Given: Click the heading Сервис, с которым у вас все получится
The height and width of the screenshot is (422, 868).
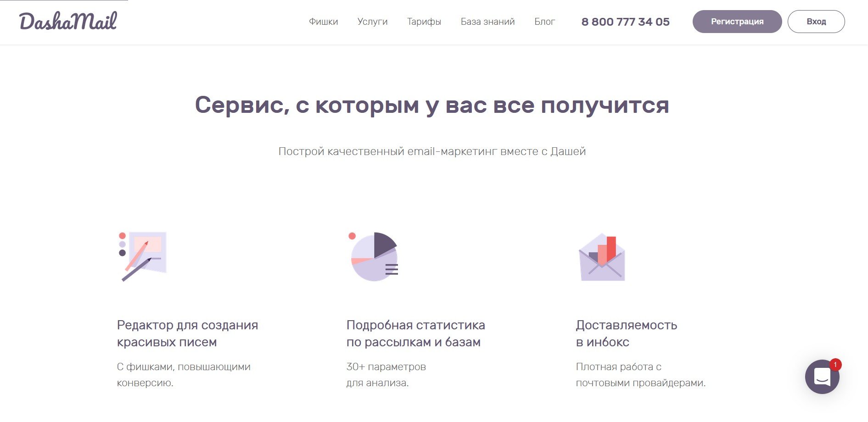Looking at the screenshot, I should [432, 105].
